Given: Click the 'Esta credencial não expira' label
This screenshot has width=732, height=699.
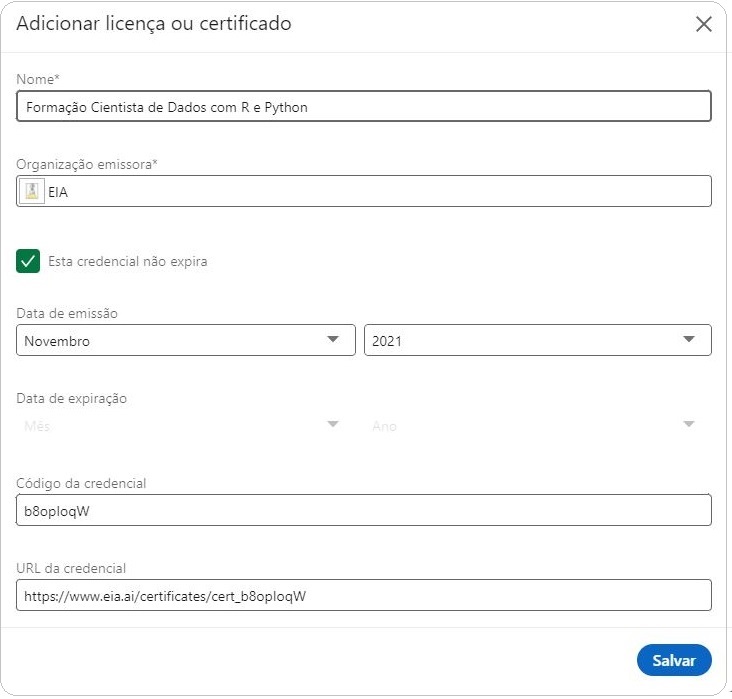Looking at the screenshot, I should click(x=128, y=262).
